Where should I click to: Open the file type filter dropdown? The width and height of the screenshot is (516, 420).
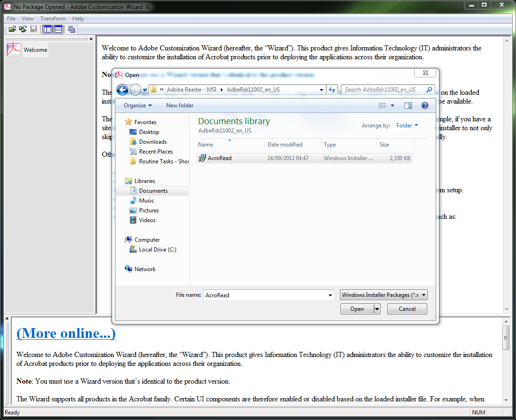click(383, 294)
